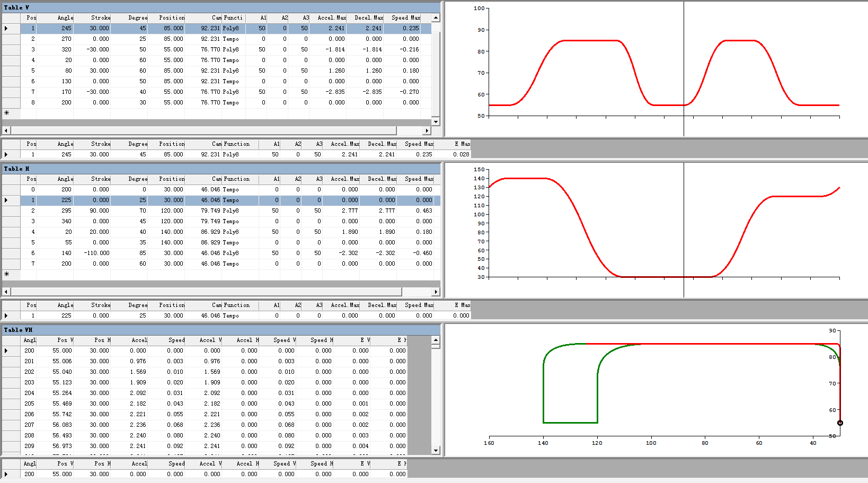Click Table V horizontal scrollbar track
Image resolution: width=868 pixels, height=483 pixels.
212,130
